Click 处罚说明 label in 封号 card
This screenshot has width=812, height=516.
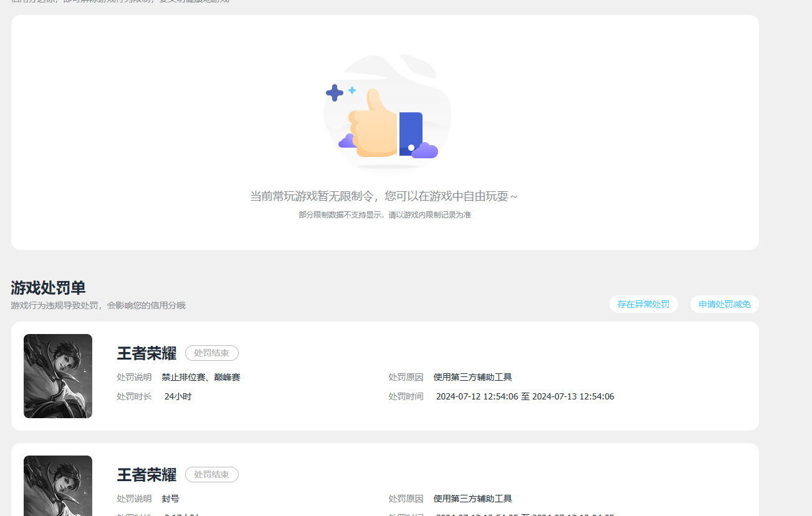[134, 499]
